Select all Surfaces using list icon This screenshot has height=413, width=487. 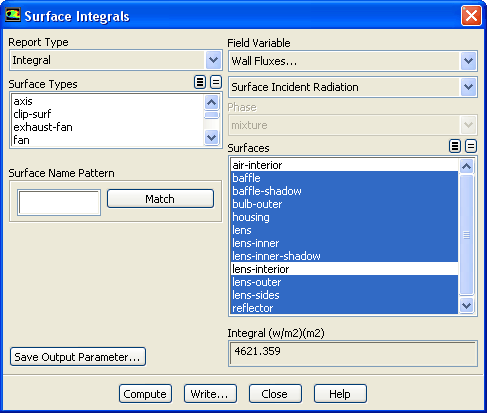(x=455, y=146)
